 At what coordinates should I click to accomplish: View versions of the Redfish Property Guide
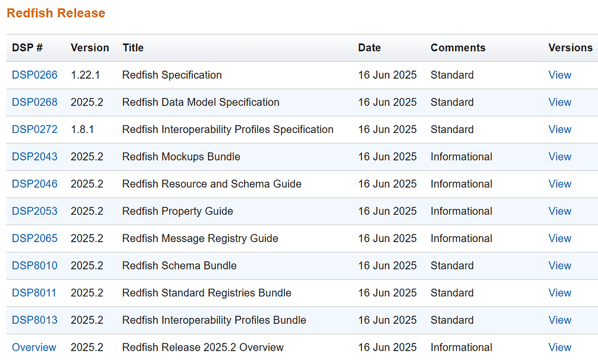(559, 211)
